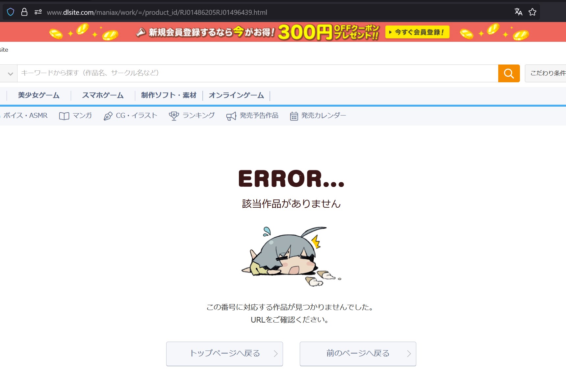
Task: Click 前のページへ戻る button
Action: [358, 354]
